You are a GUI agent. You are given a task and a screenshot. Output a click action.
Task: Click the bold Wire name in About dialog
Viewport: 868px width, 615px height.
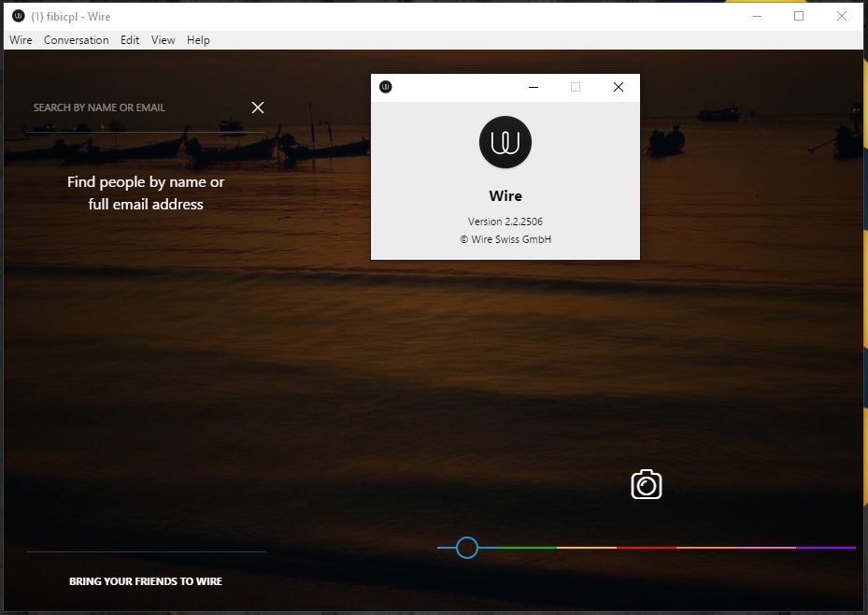[505, 196]
